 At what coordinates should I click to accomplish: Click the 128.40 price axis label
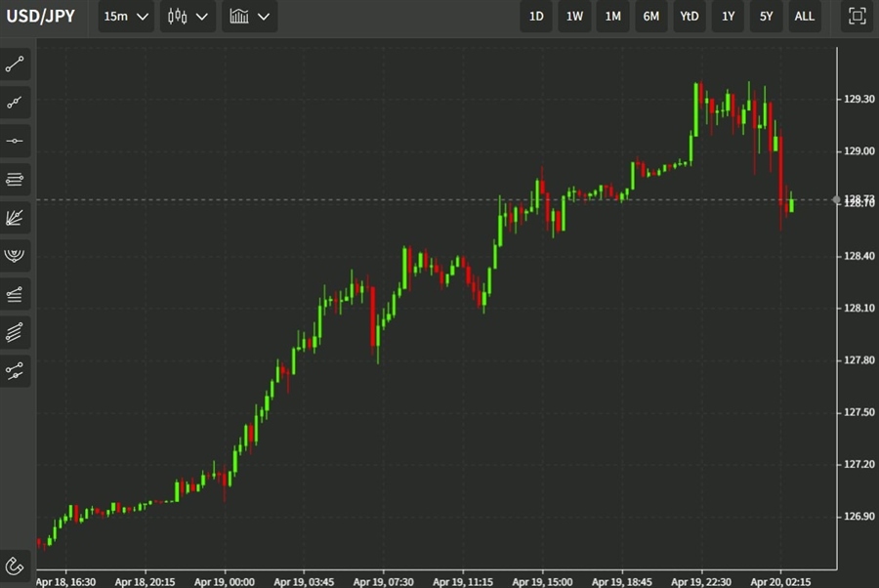858,256
